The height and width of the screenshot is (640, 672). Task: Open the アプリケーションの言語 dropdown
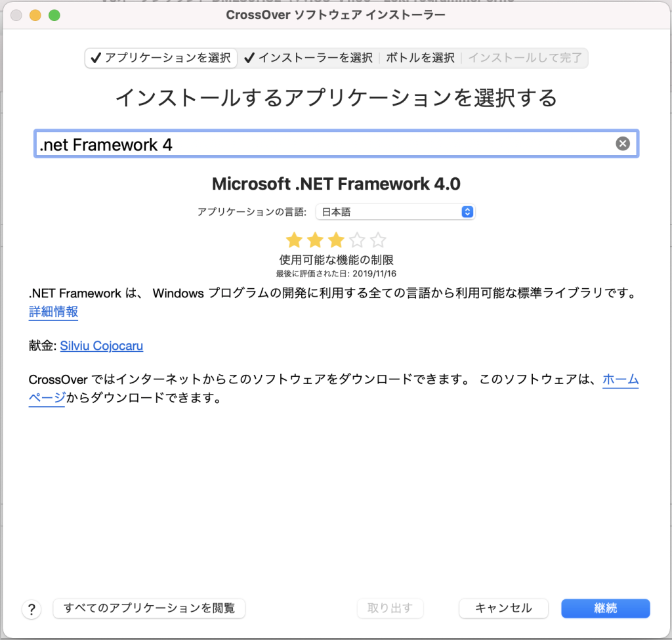coord(394,212)
